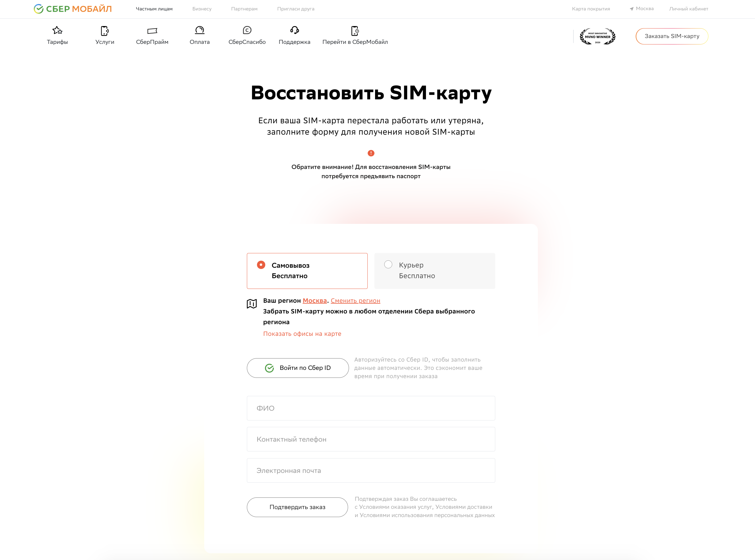
Task: Open Сменить регион selector
Action: click(x=355, y=300)
